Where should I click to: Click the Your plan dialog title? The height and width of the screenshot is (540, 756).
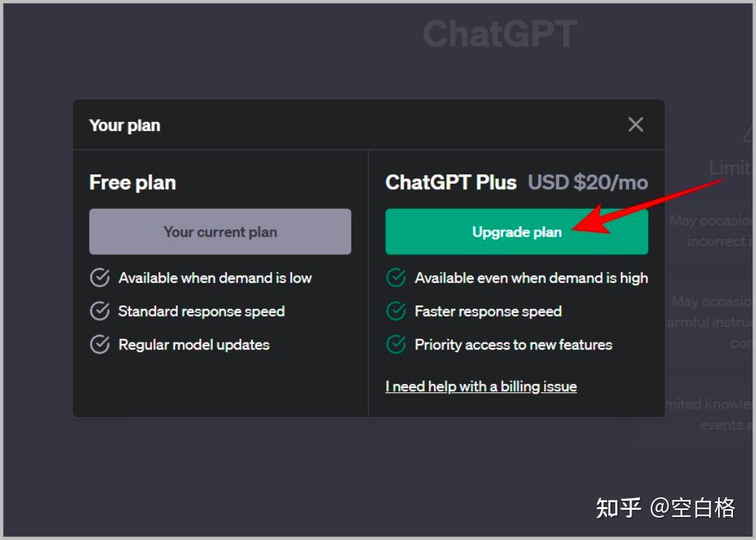tap(125, 125)
